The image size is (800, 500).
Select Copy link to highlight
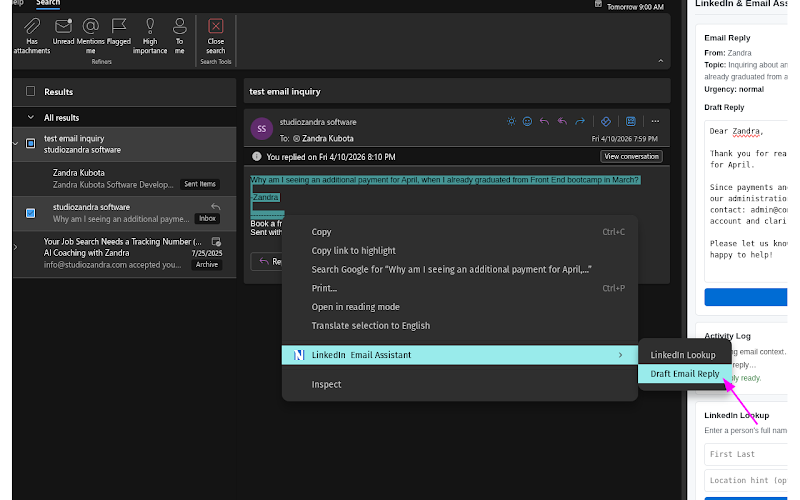click(459, 251)
